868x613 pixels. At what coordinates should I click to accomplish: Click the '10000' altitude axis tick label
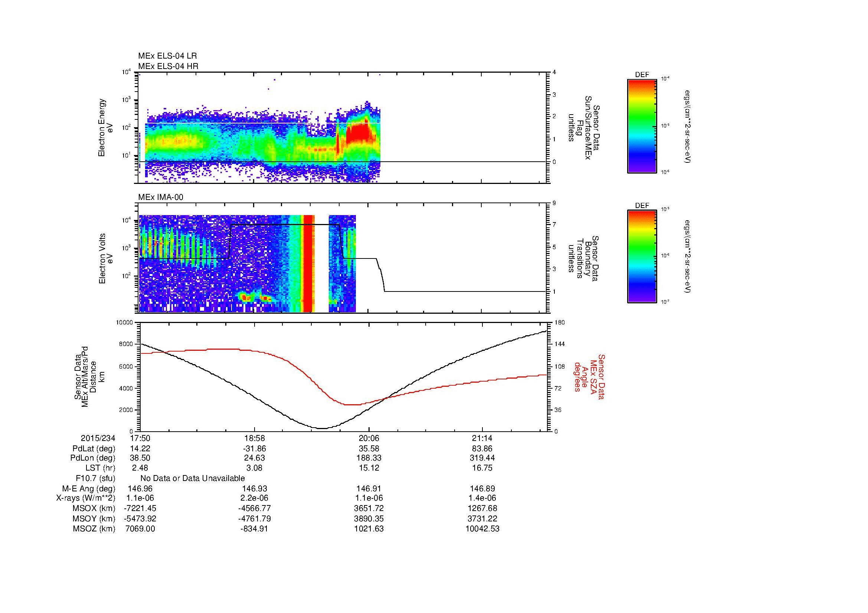click(x=125, y=323)
